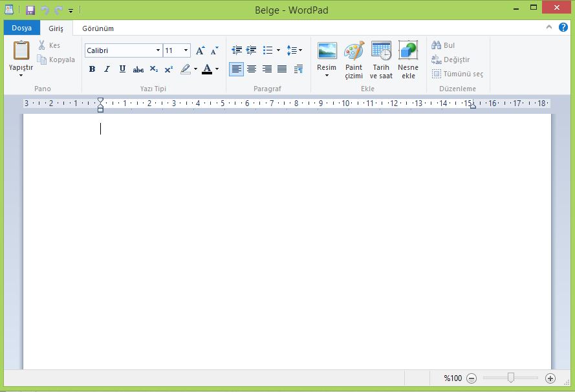Click Nesne ekle insert object
Image resolution: width=575 pixels, height=392 pixels.
coord(408,60)
